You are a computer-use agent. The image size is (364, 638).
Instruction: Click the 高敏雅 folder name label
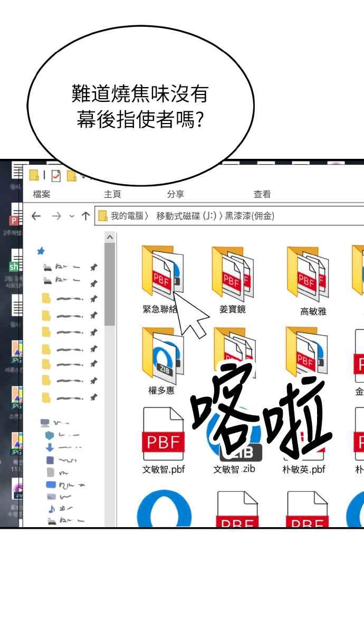pyautogui.click(x=313, y=311)
